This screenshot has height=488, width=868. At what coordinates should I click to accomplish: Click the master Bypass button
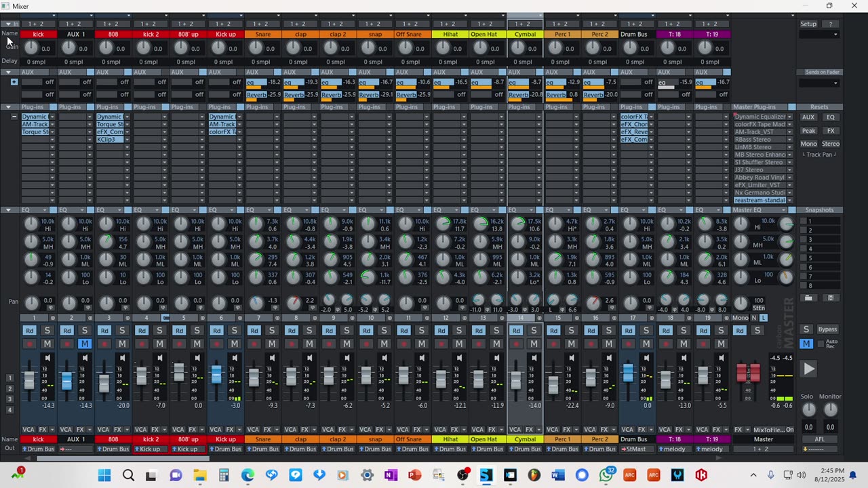(x=827, y=330)
